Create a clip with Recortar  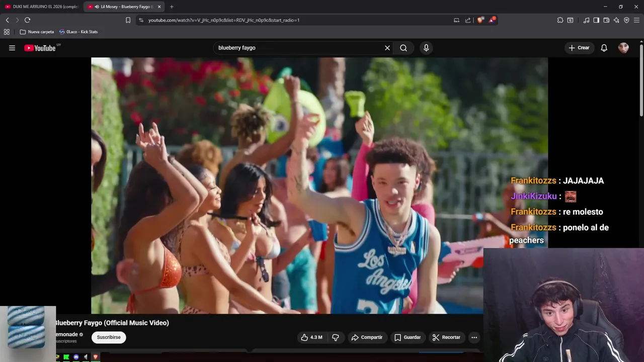pos(446,337)
